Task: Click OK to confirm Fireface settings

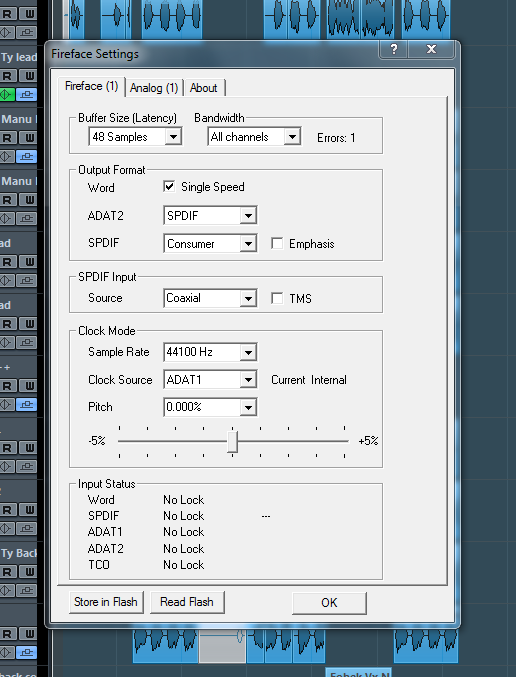Action: pyautogui.click(x=329, y=603)
